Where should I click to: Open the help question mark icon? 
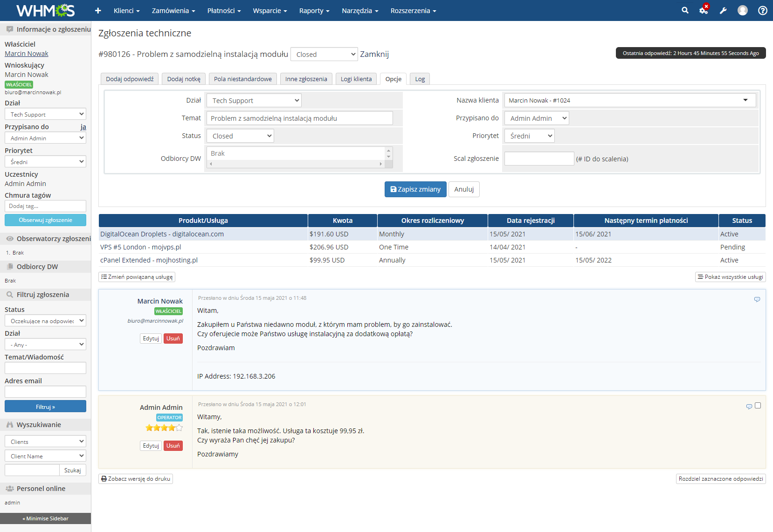[x=762, y=10]
